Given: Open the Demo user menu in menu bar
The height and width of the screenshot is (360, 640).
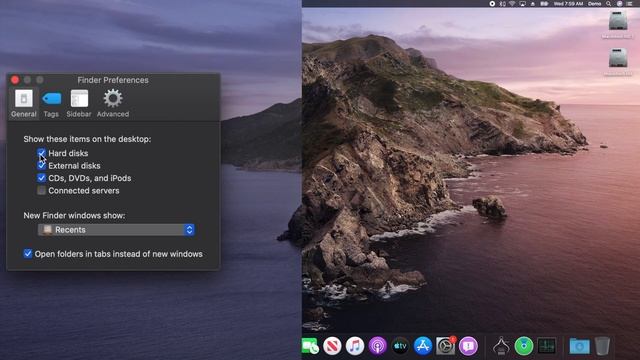Looking at the screenshot, I should pos(594,4).
